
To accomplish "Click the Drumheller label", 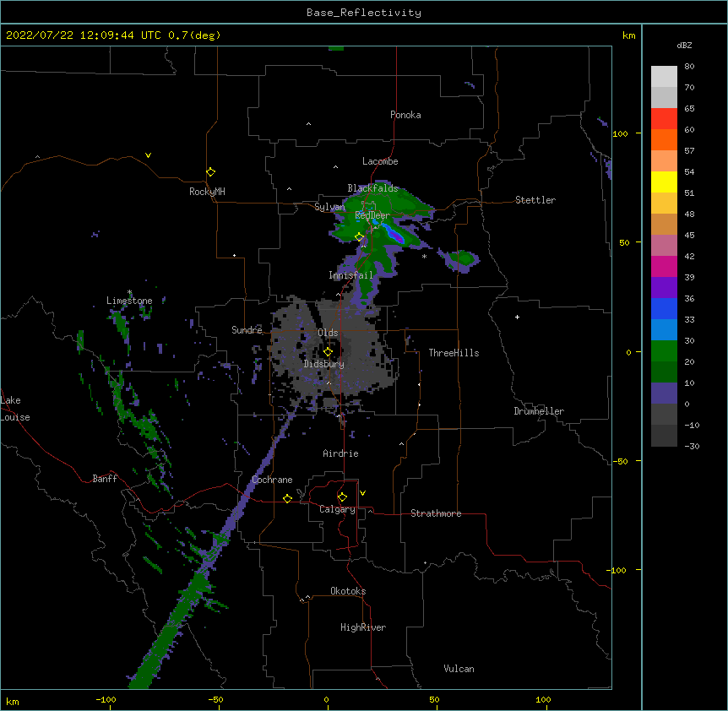I will pyautogui.click(x=539, y=411).
